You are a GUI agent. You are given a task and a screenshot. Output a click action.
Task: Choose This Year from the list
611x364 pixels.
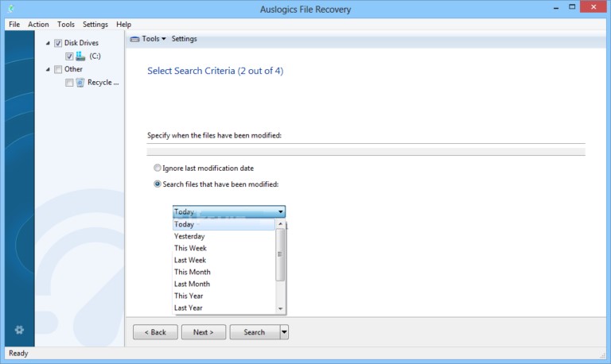pyautogui.click(x=224, y=296)
